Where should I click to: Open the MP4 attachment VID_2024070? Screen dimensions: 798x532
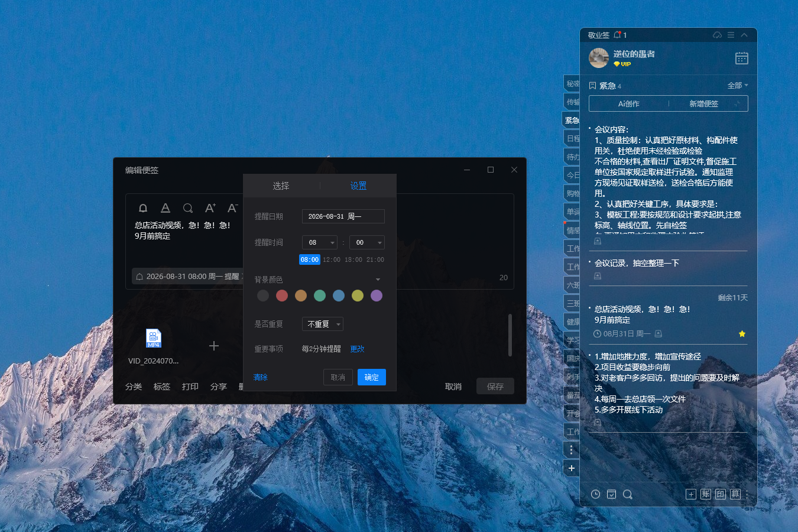[154, 338]
